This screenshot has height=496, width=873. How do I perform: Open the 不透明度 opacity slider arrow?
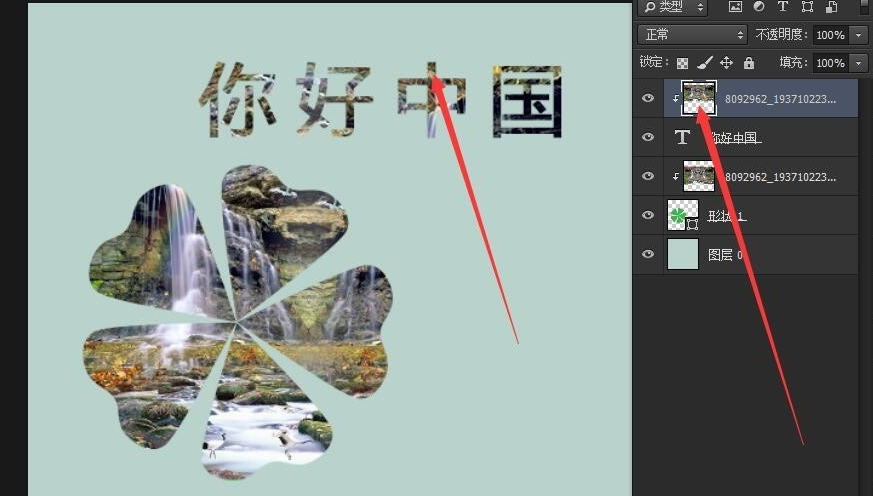point(859,35)
